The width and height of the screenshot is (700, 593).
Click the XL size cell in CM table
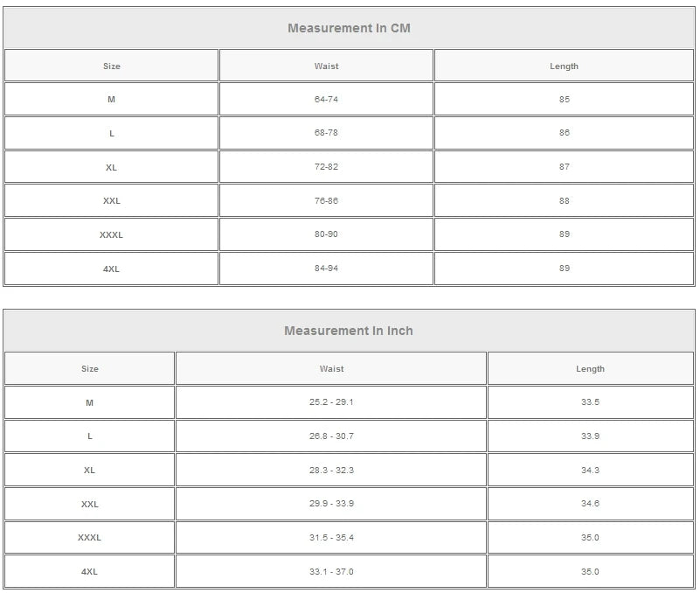click(x=111, y=167)
